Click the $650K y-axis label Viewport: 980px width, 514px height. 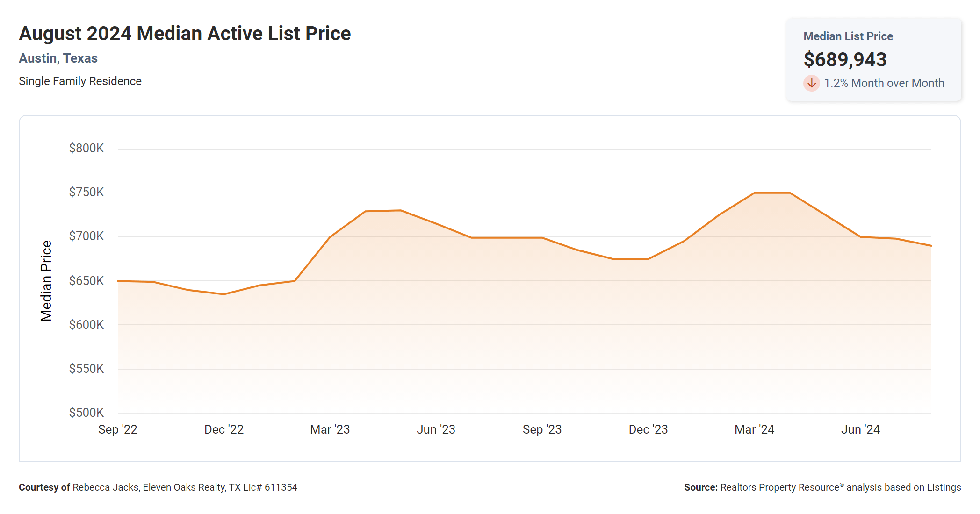(86, 281)
